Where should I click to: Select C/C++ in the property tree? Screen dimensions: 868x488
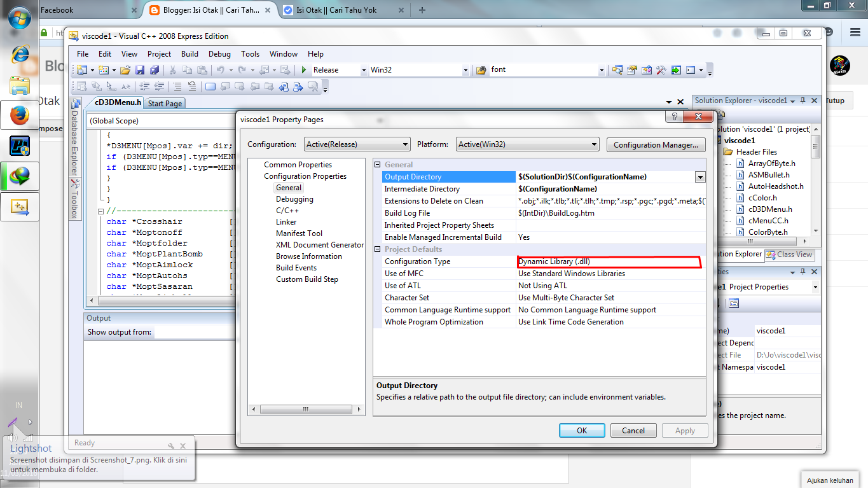click(x=287, y=211)
